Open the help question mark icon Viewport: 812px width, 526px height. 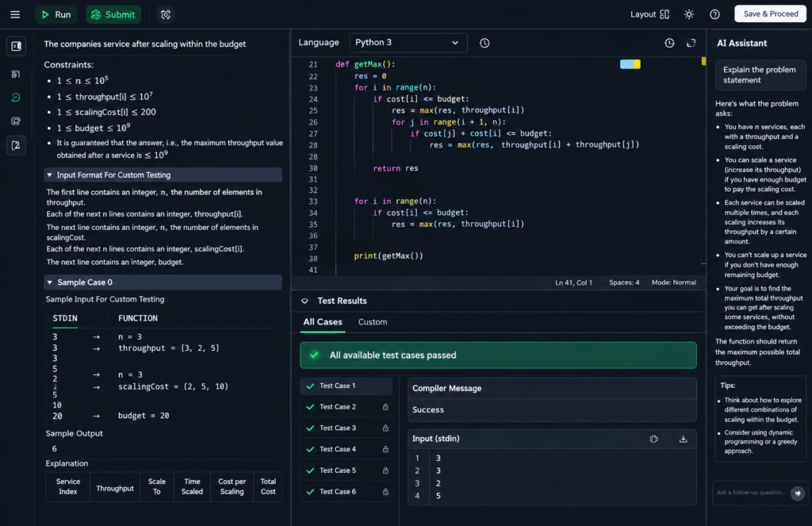coord(714,14)
